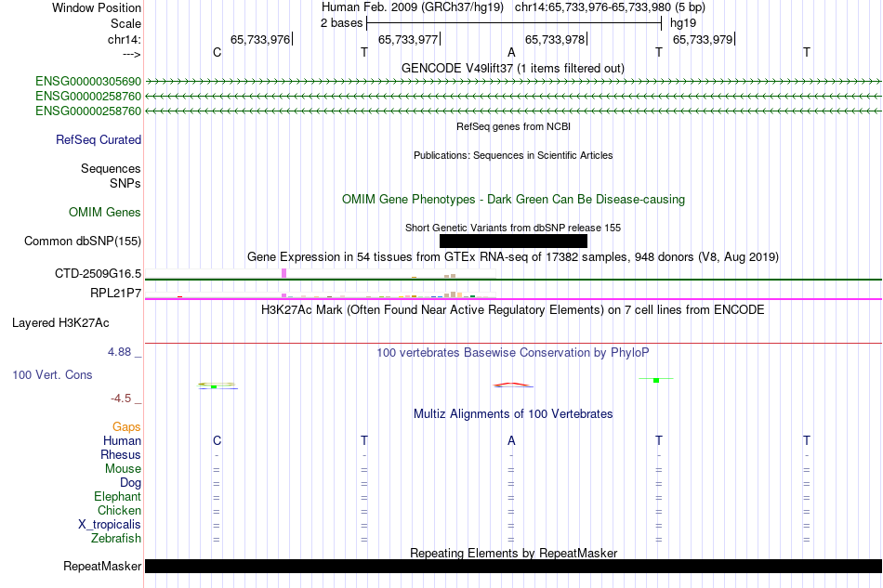Click the Zebrafish species row label
The height and width of the screenshot is (588, 883).
click(x=115, y=539)
